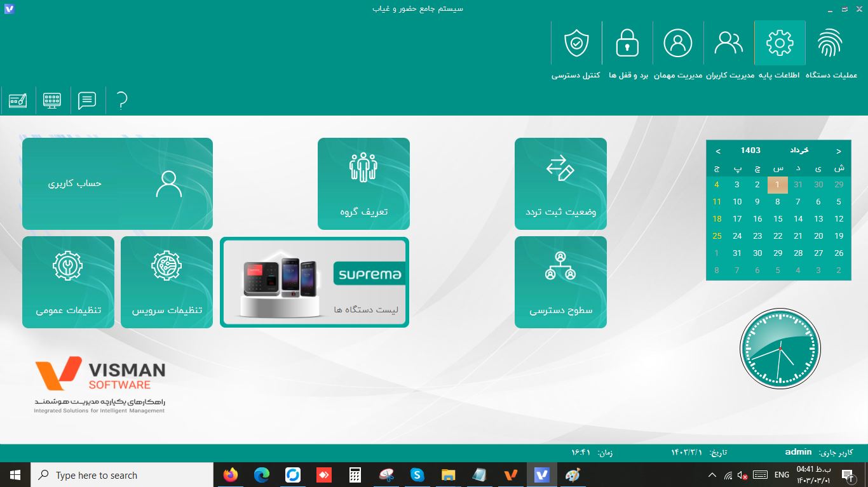Open Firefox from the Windows taskbar
Viewport: 868px width, 487px height.
pyautogui.click(x=231, y=475)
